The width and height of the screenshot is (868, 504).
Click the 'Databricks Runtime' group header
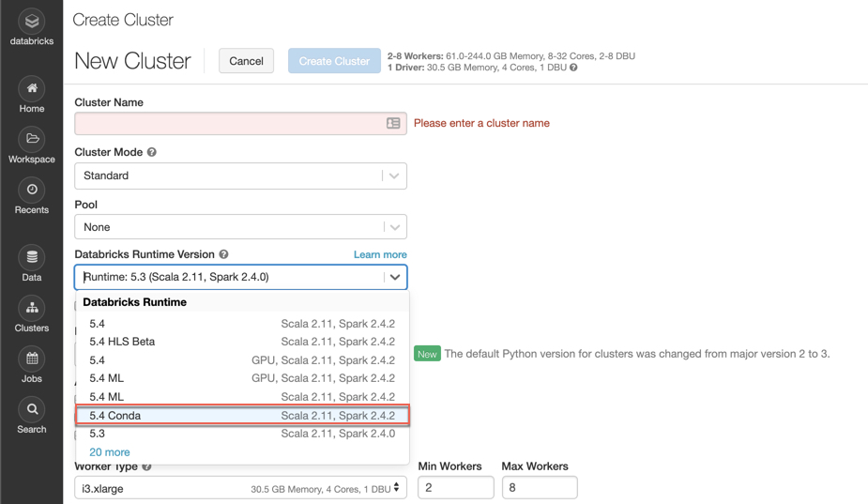(134, 302)
